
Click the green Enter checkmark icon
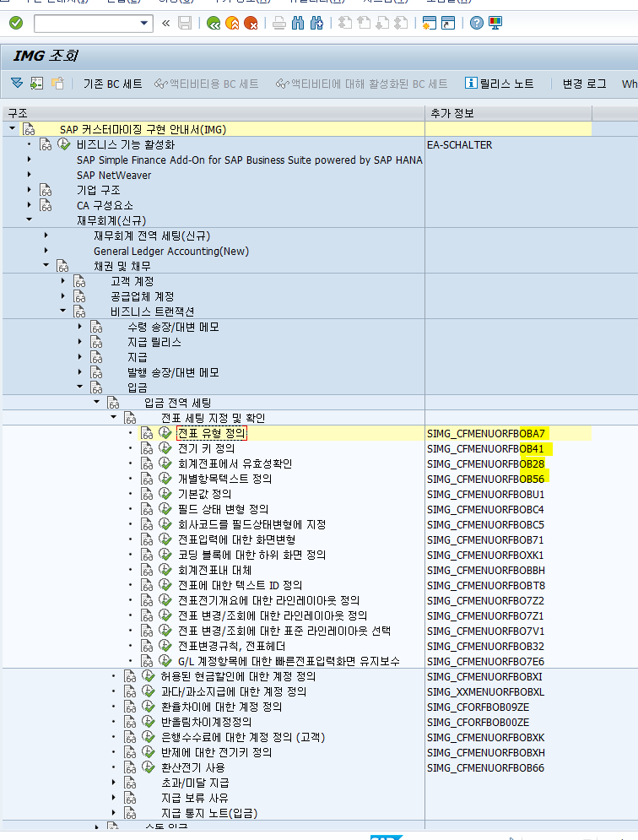(x=16, y=23)
